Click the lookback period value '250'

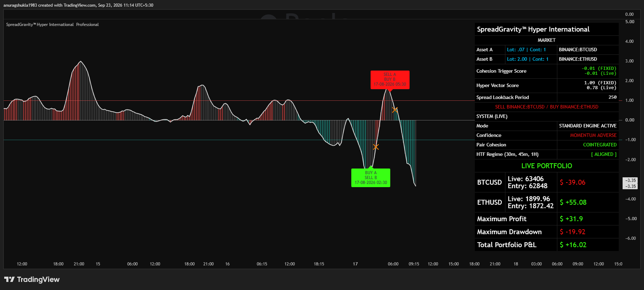[612, 97]
